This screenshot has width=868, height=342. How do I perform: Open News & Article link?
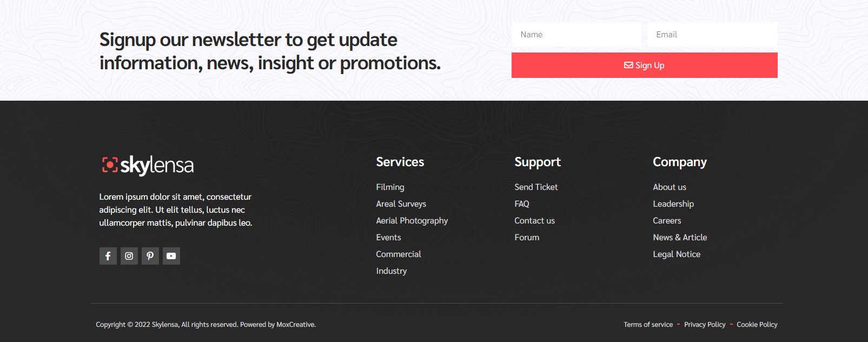(x=680, y=238)
